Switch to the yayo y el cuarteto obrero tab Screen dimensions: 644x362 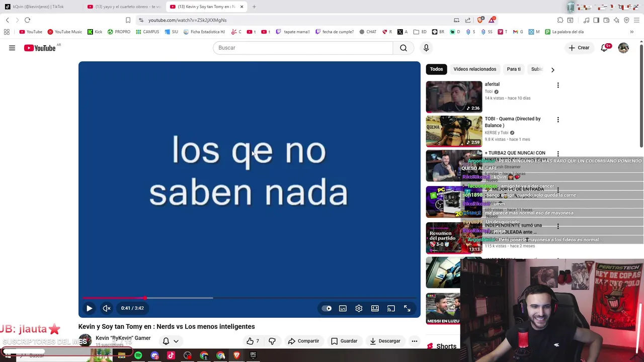[x=124, y=7]
